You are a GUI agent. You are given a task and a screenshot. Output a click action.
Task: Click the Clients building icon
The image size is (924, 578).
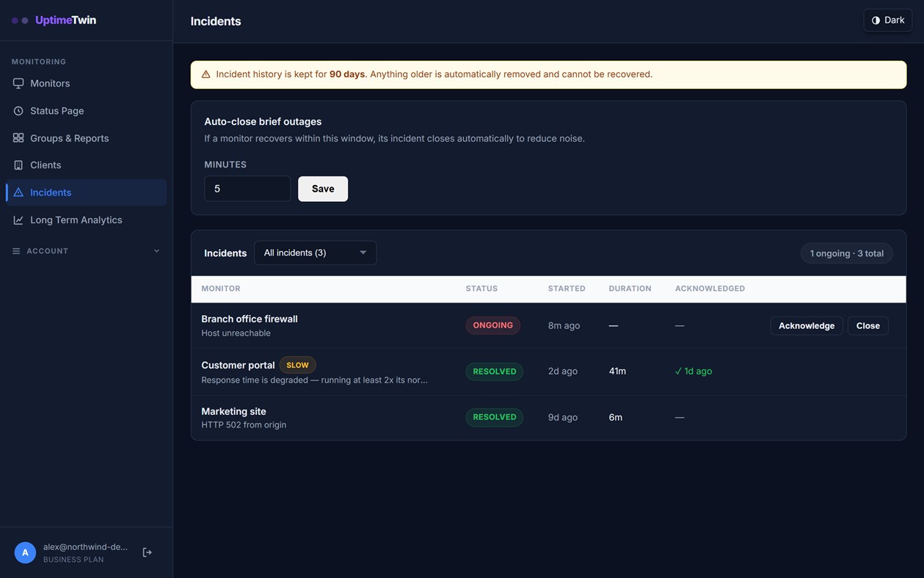18,165
